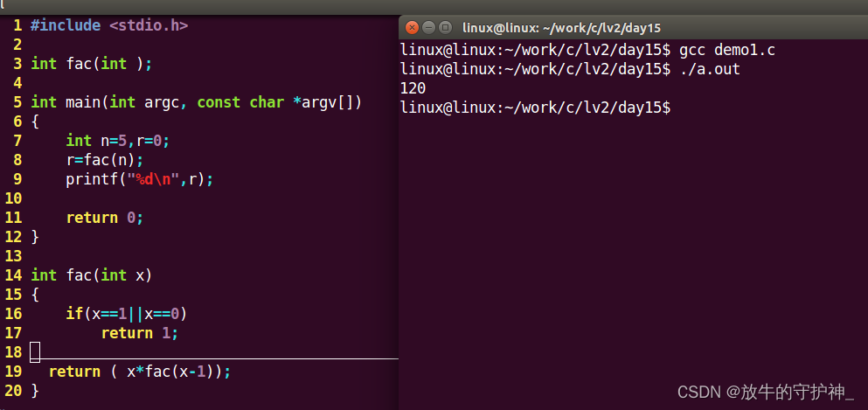Viewport: 868px width, 410px height.
Task: Click line number 2 in the editor
Action: coord(17,45)
